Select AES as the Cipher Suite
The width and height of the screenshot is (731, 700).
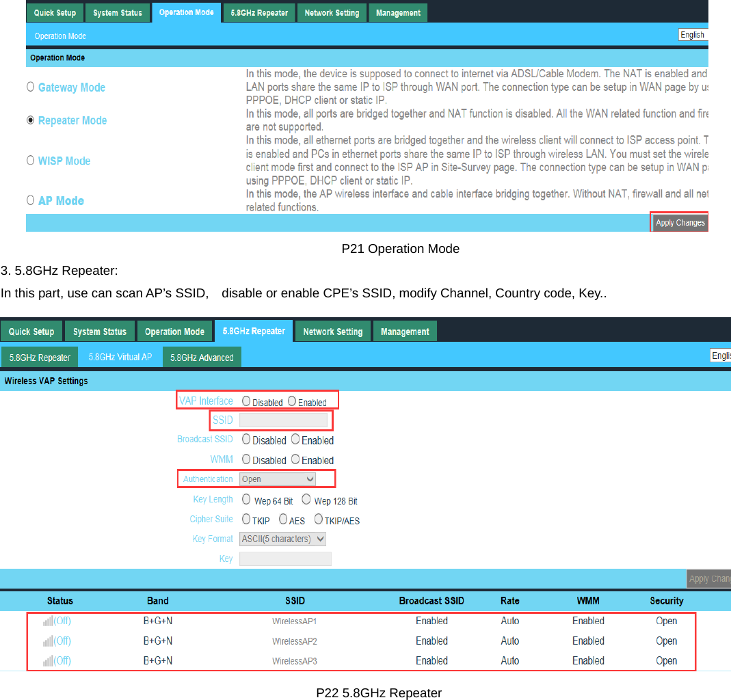[x=283, y=520]
